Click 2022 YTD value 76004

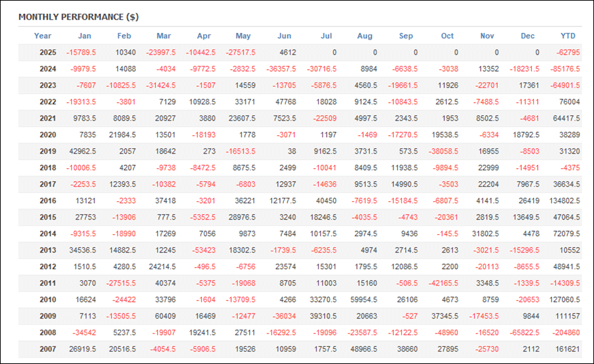[x=570, y=102]
